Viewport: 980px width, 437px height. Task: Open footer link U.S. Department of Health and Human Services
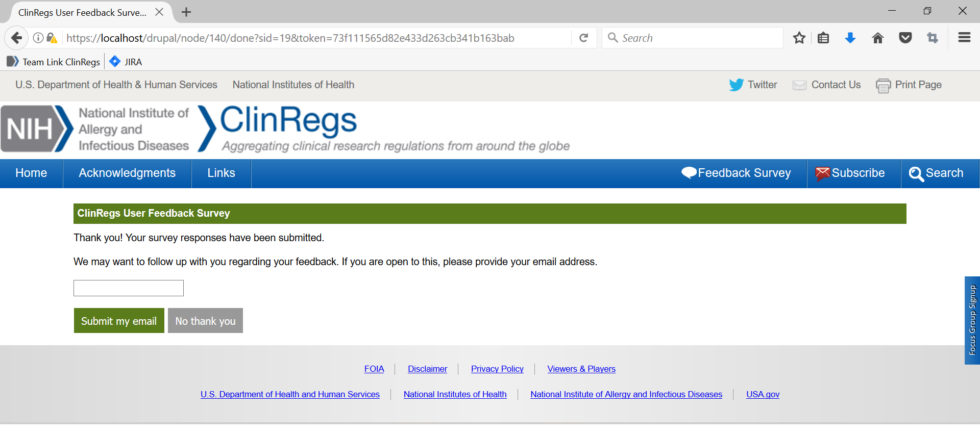(x=290, y=394)
